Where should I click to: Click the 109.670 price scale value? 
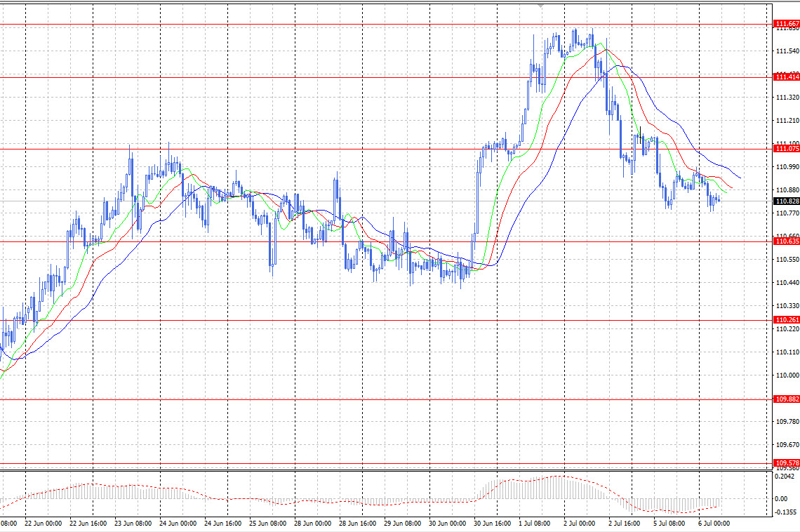coord(787,445)
